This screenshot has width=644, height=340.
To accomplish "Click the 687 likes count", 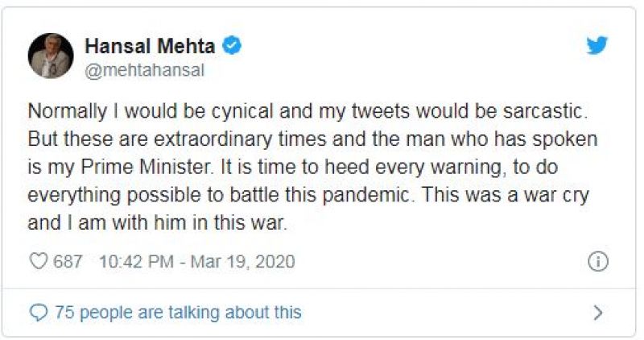I will point(68,262).
